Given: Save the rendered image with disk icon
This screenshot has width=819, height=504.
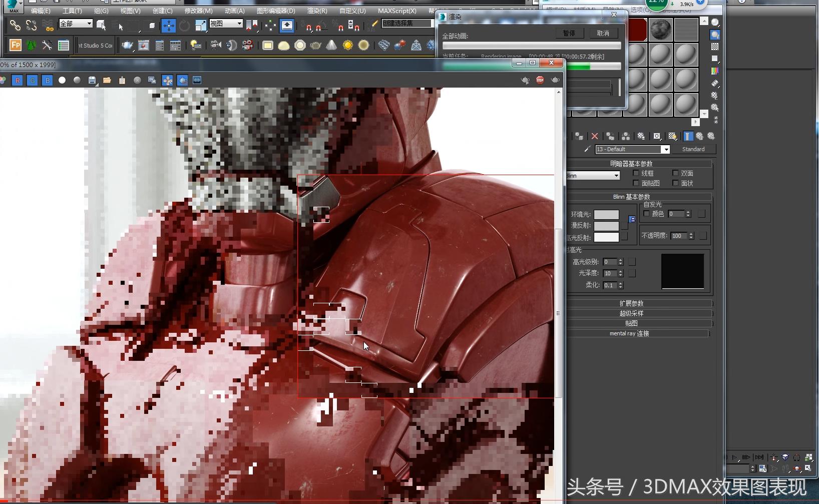Looking at the screenshot, I should [x=92, y=80].
